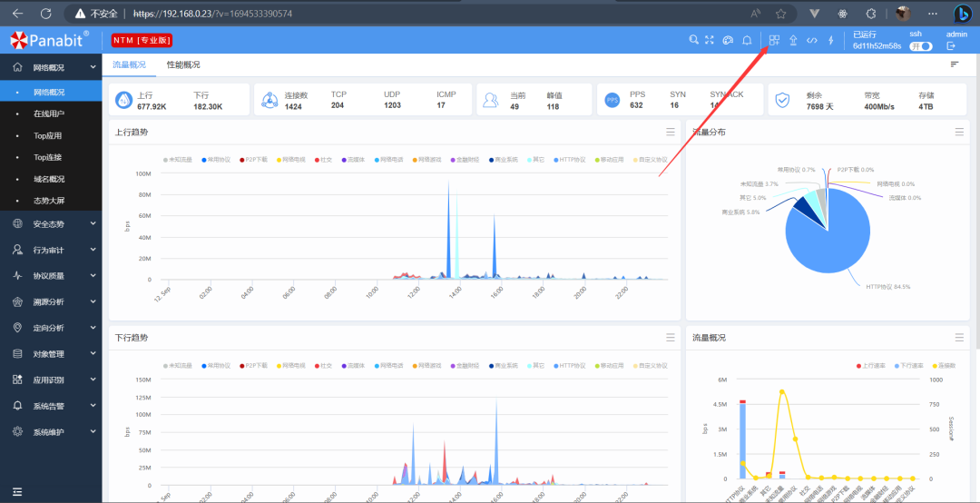Click the shield icon beside 剩余
Screen dimensions: 980x503
point(782,100)
